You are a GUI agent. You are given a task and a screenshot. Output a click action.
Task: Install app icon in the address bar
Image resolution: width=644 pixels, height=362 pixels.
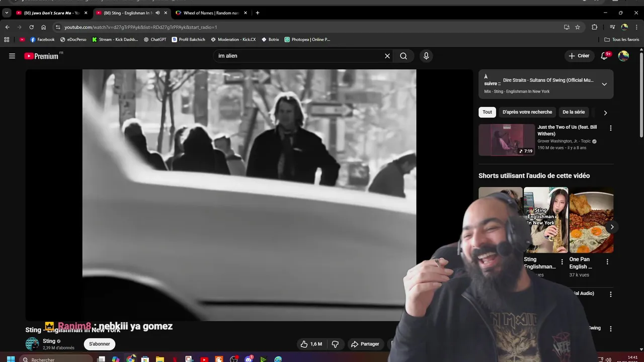click(x=567, y=27)
